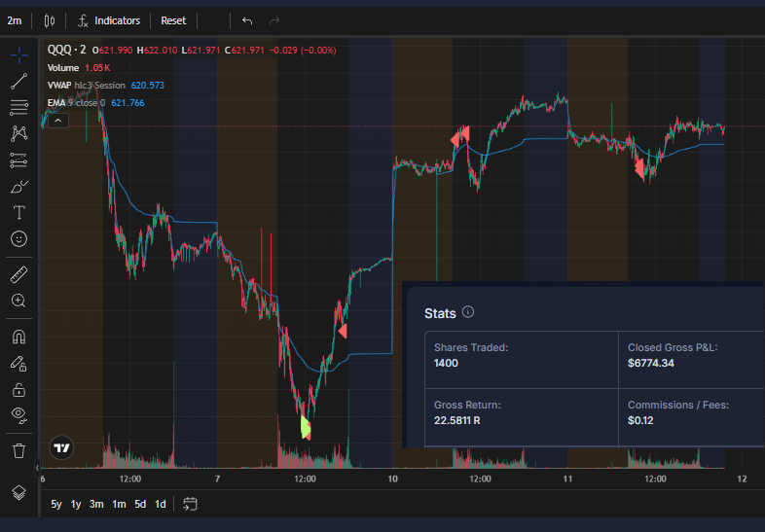Click the Stats info icon
765x532 pixels.
pyautogui.click(x=468, y=312)
